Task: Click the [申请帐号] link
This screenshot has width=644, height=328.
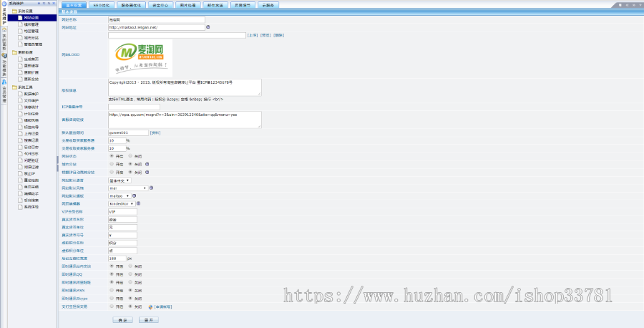Action: pyautogui.click(x=163, y=307)
